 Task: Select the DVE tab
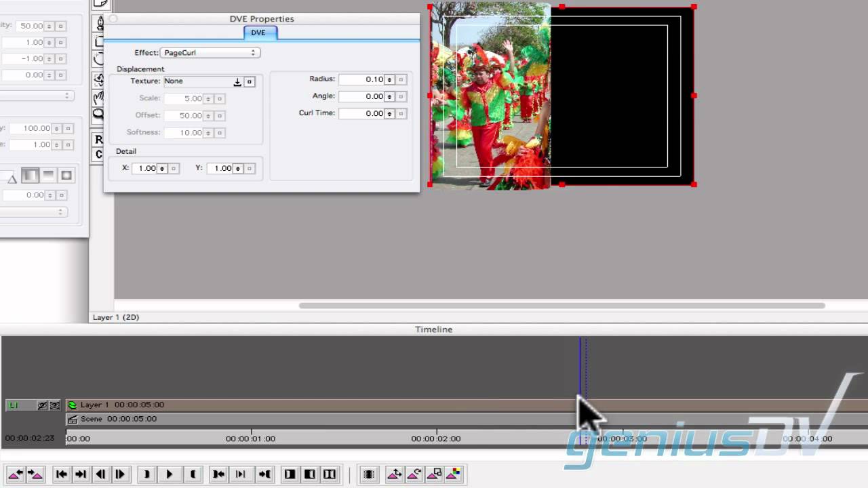coord(259,33)
